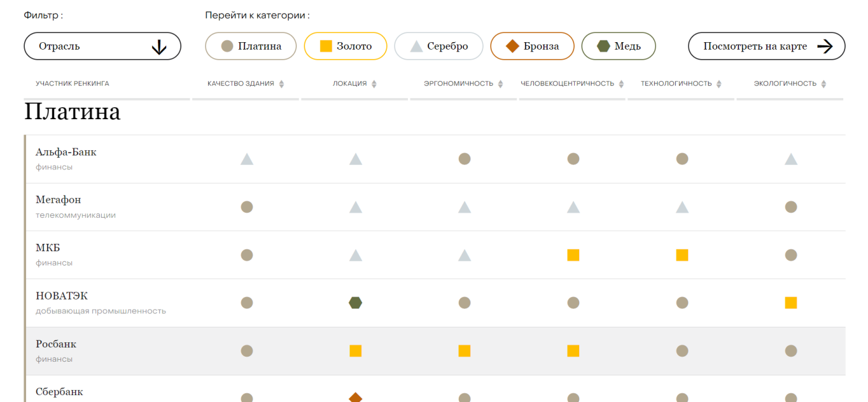Click НОВАТЭК copper hexagon under Локация
868x402 pixels.
coord(355,303)
